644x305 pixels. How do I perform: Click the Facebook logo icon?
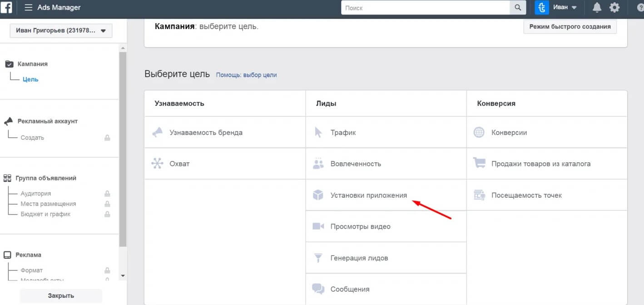(6, 7)
